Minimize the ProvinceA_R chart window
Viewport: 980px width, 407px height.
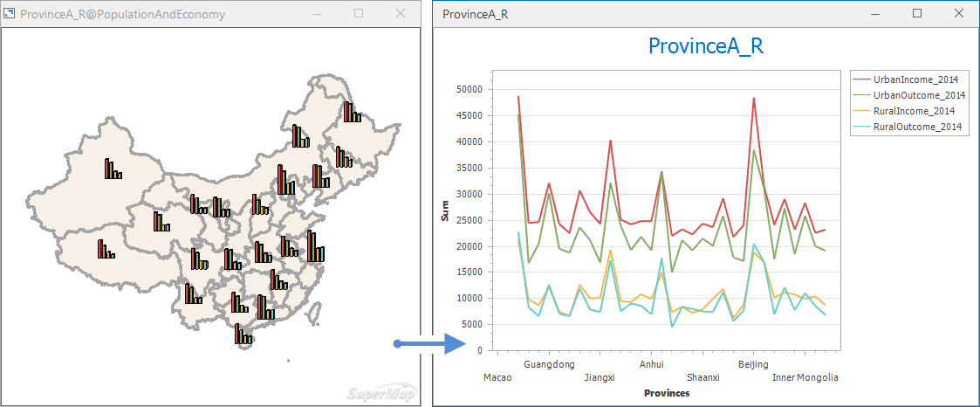click(875, 14)
